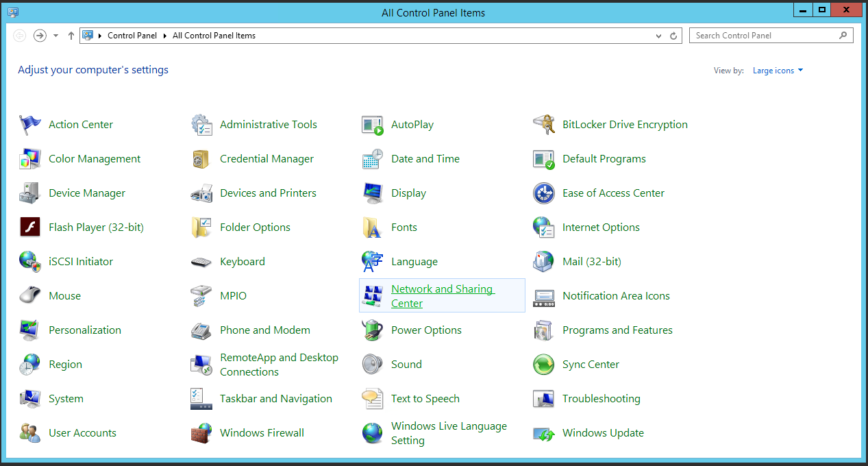The height and width of the screenshot is (466, 868).
Task: Click the search magnifier icon
Action: click(x=843, y=36)
